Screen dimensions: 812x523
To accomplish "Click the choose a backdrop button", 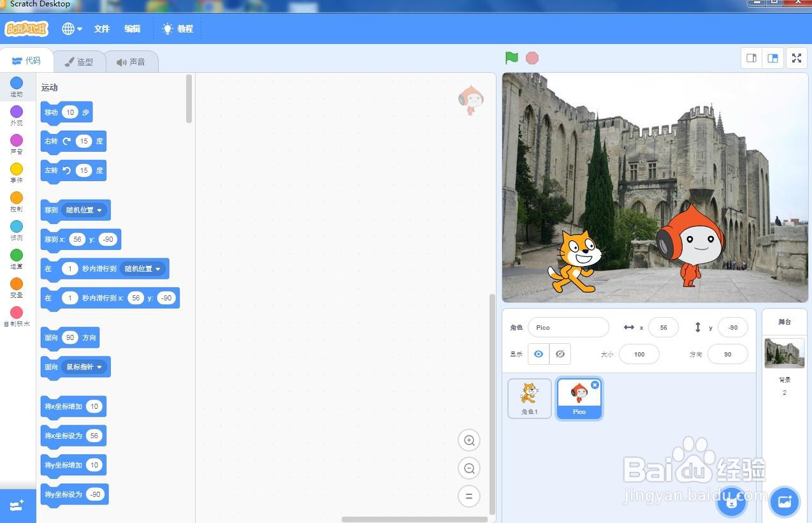I will (x=785, y=502).
